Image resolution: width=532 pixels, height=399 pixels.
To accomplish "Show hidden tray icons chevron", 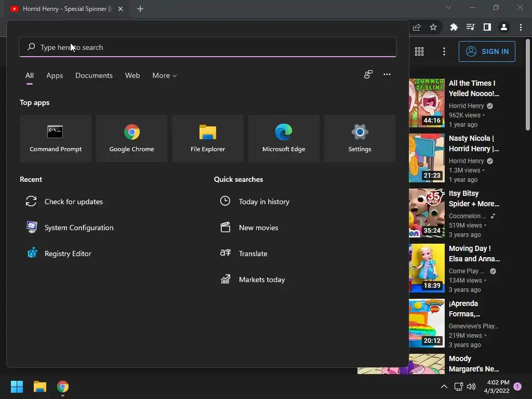I will coord(444,387).
